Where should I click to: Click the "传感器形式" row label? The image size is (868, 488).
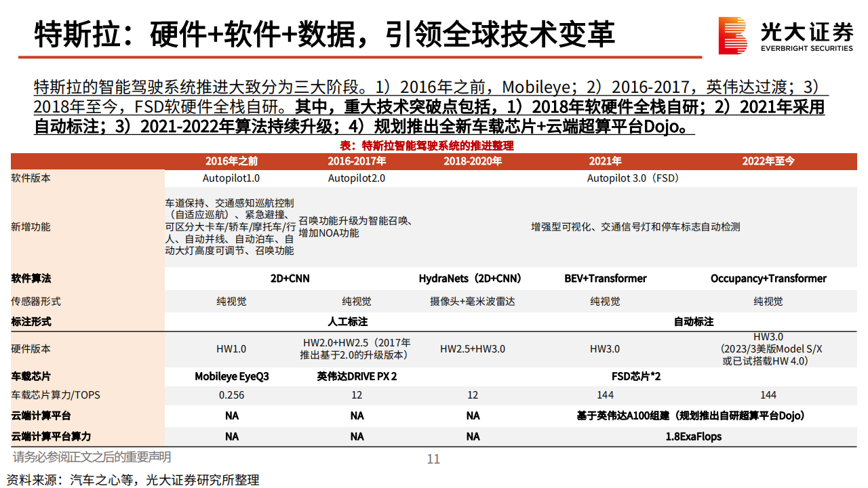point(35,302)
